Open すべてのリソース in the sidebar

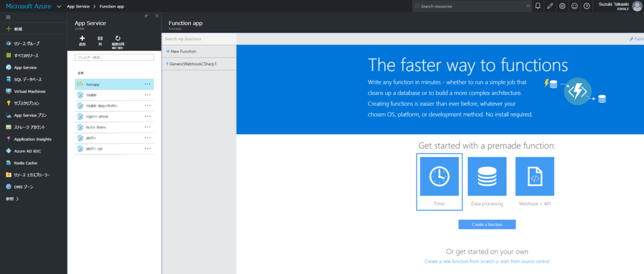pyautogui.click(x=23, y=55)
